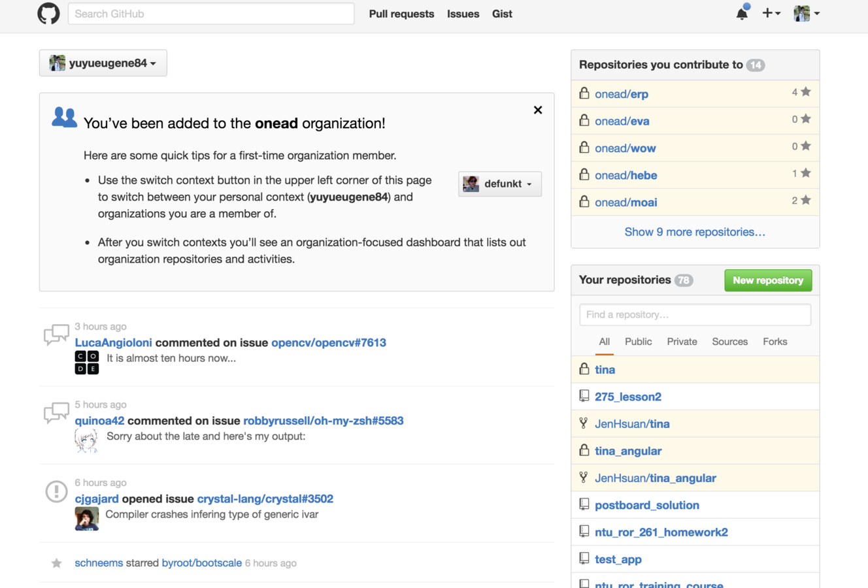
Task: Click the star icon on onead/wow row
Action: [806, 146]
